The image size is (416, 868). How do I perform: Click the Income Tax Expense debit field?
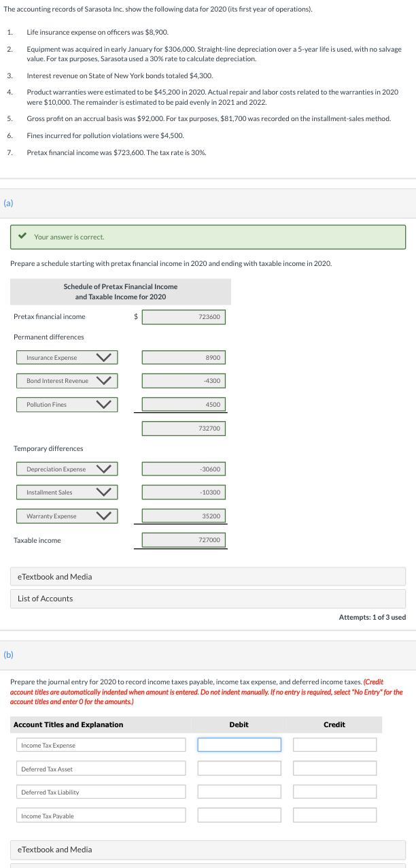tap(239, 744)
